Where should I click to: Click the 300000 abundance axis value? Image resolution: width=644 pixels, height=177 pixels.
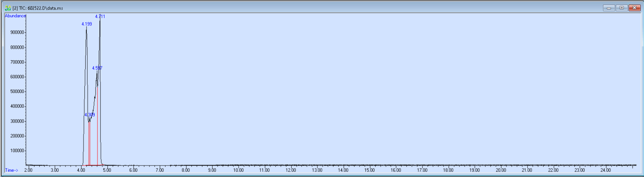click(x=17, y=121)
